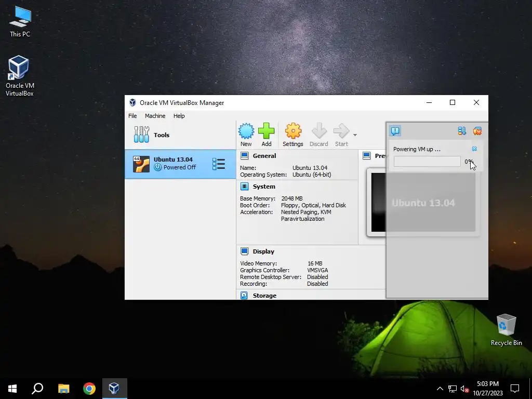This screenshot has height=399, width=532.
Task: Click the Display section header
Action: pyautogui.click(x=263, y=251)
